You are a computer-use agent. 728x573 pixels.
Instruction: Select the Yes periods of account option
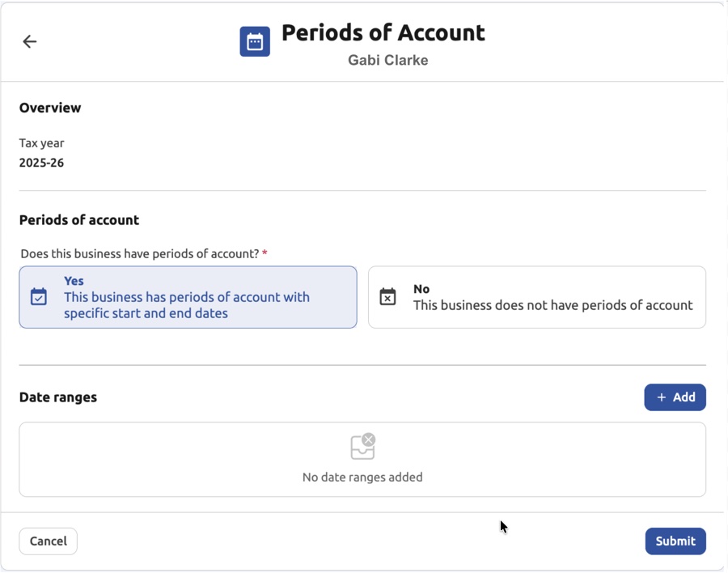188,296
